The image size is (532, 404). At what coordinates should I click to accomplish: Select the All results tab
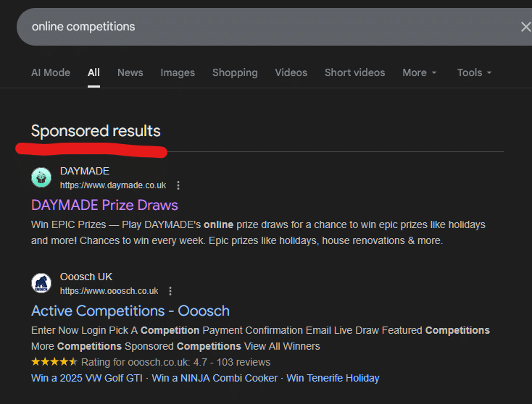[93, 72]
